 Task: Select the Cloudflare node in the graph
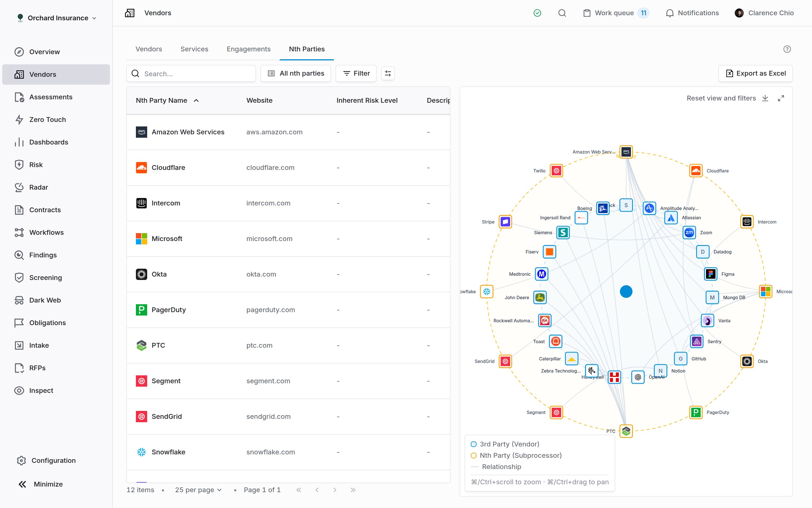pos(696,171)
